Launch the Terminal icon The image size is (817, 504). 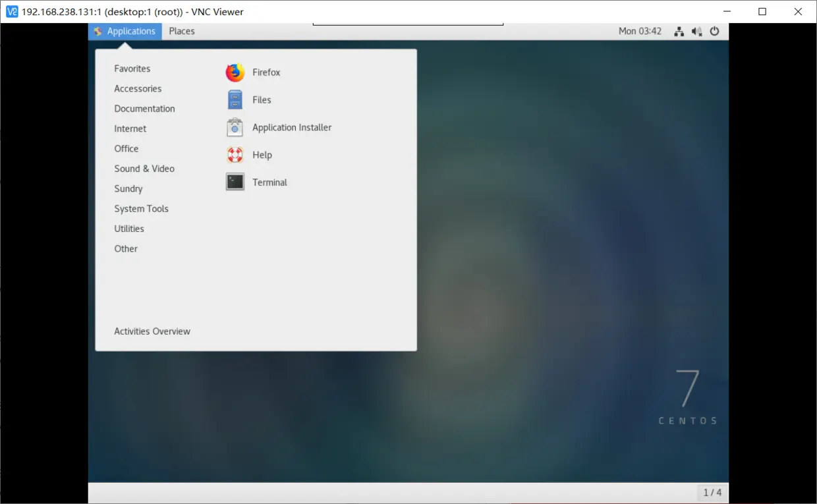pyautogui.click(x=235, y=182)
